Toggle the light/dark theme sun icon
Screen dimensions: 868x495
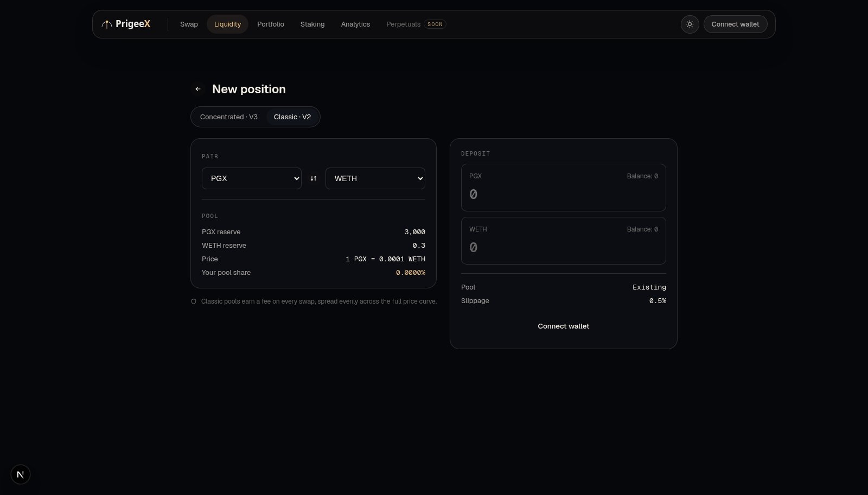(x=690, y=24)
